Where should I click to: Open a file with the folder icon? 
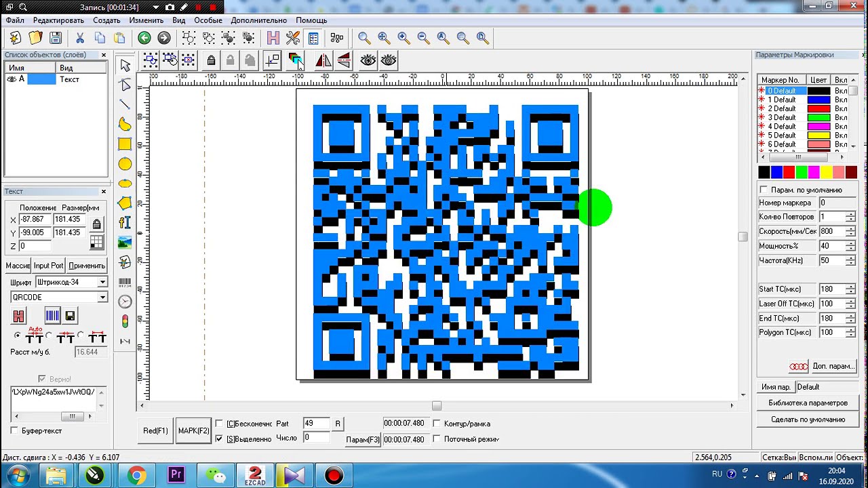[35, 38]
